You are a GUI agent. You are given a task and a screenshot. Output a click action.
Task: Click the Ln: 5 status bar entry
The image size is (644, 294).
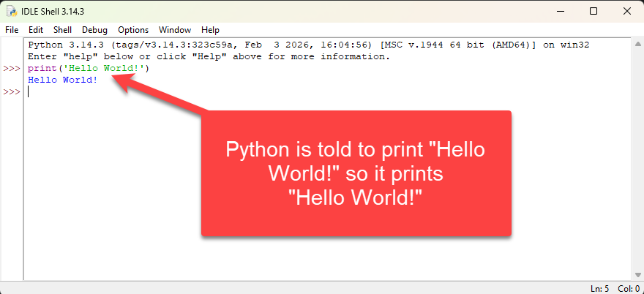(599, 289)
